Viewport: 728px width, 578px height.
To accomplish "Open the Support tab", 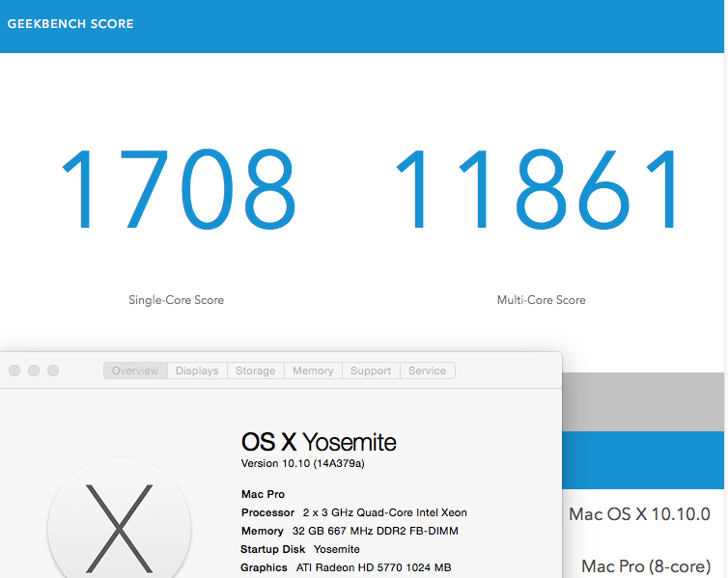I will (x=371, y=371).
